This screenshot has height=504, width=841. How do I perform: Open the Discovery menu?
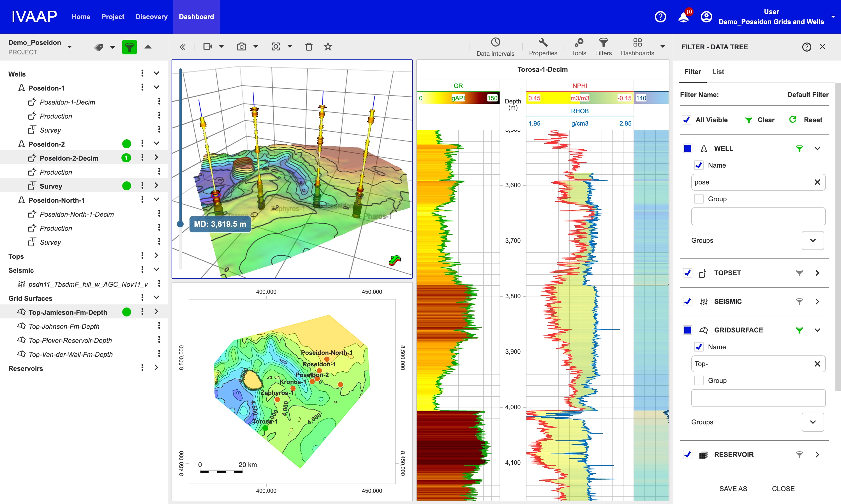(x=151, y=17)
